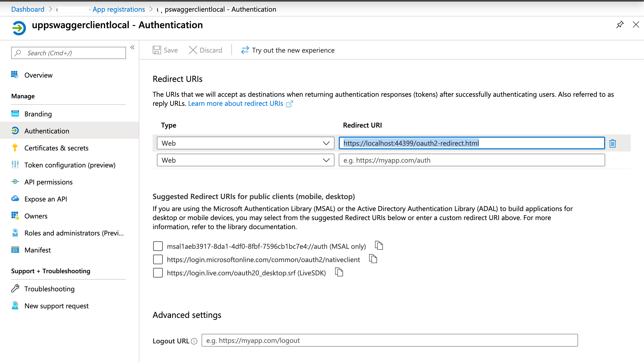Select API permissions in the sidebar
Viewport: 644px width, 362px height.
48,182
